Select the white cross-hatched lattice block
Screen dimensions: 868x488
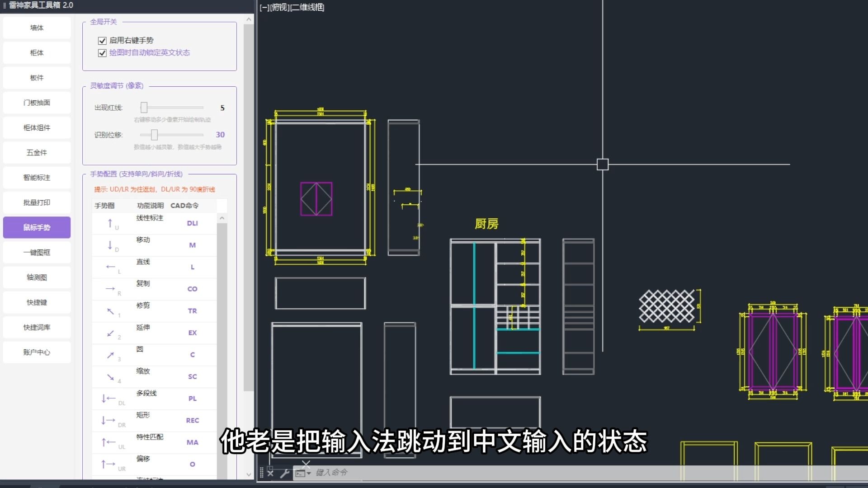coord(667,306)
